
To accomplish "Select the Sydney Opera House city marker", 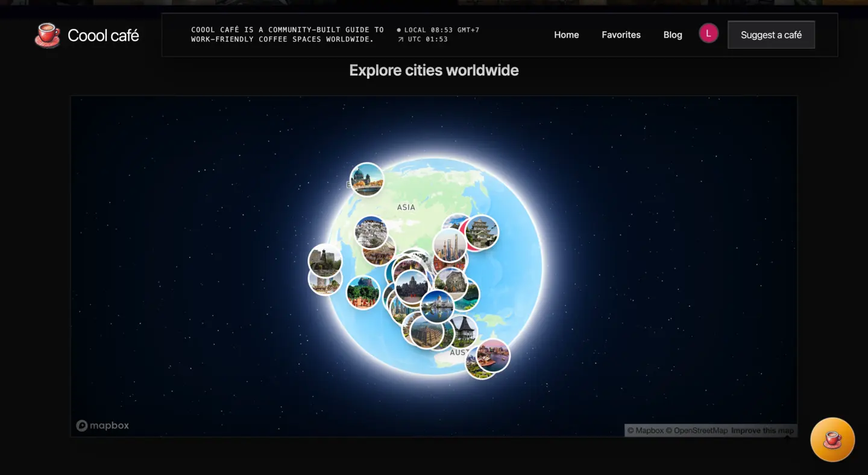I will pos(493,356).
